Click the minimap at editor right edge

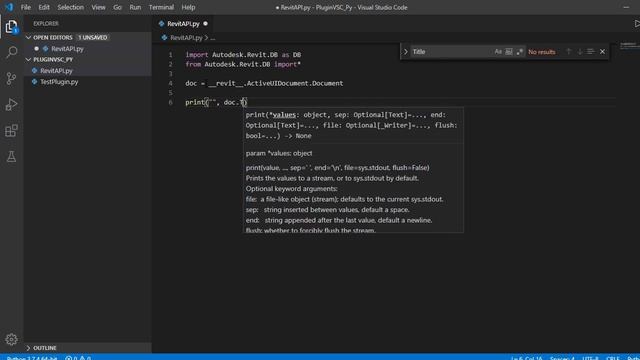click(x=629, y=46)
